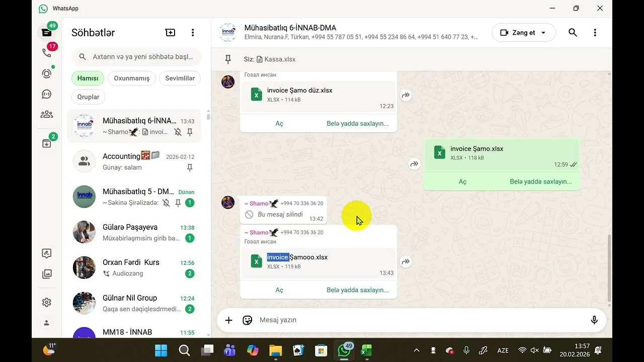Select the Hamısı filter chip
The height and width of the screenshot is (362, 644).
88,78
